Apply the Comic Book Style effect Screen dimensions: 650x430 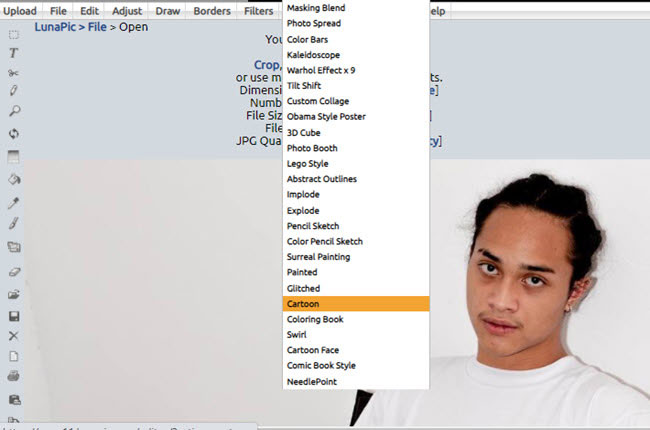point(321,366)
